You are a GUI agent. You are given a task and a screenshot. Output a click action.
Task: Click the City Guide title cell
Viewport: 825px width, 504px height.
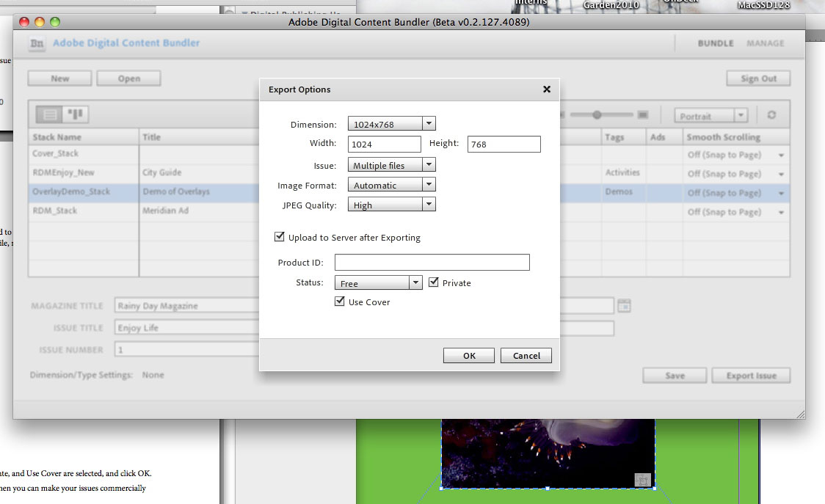pyautogui.click(x=162, y=172)
